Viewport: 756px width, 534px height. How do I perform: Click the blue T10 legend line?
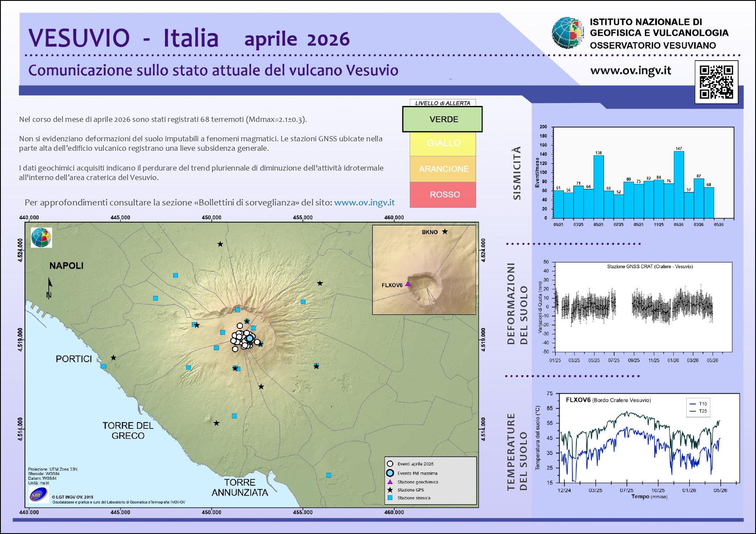pos(693,404)
